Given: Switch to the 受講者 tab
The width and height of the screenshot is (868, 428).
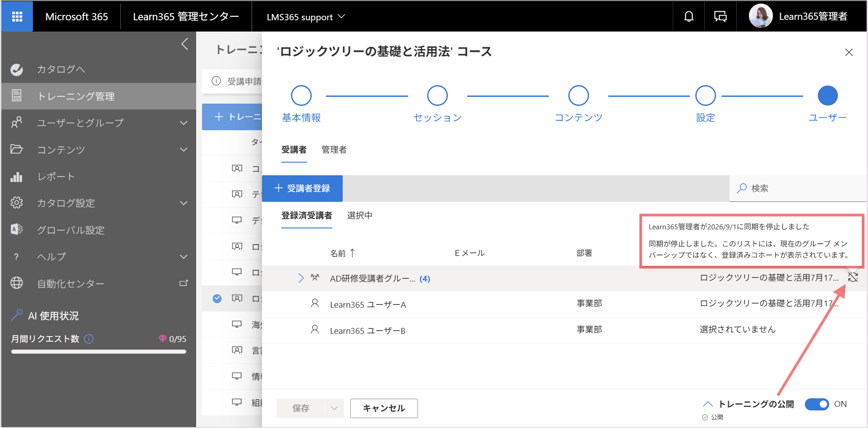Looking at the screenshot, I should click(x=294, y=150).
